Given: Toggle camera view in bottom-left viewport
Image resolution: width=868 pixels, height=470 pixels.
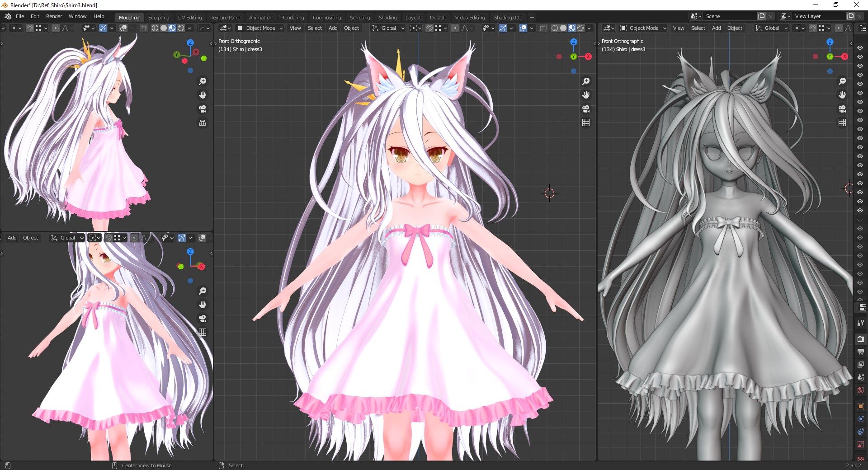Looking at the screenshot, I should point(203,319).
